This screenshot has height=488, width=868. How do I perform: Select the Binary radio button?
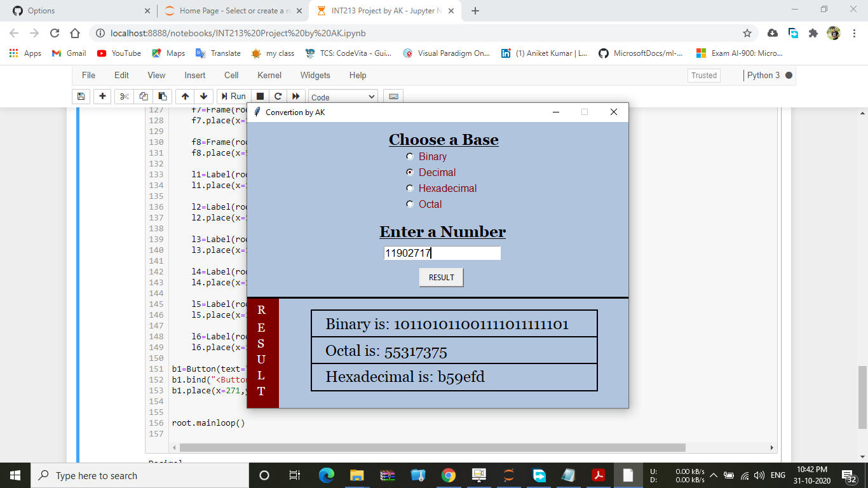[x=410, y=156]
